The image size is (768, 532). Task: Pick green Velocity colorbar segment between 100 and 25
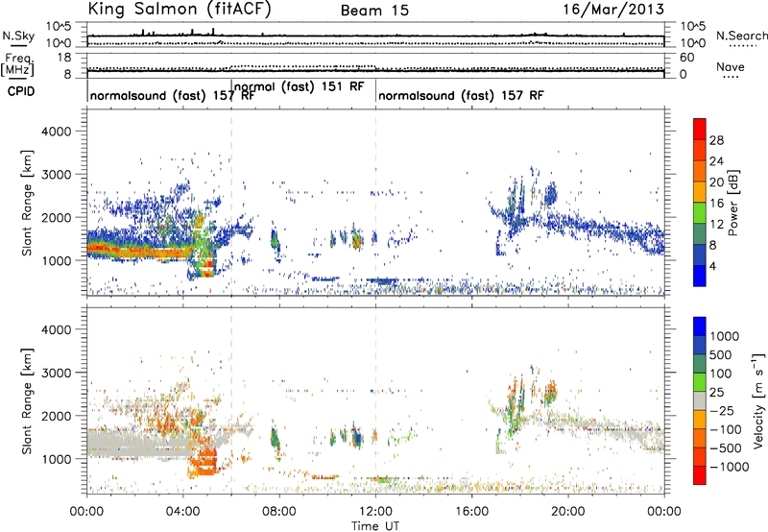click(x=700, y=382)
